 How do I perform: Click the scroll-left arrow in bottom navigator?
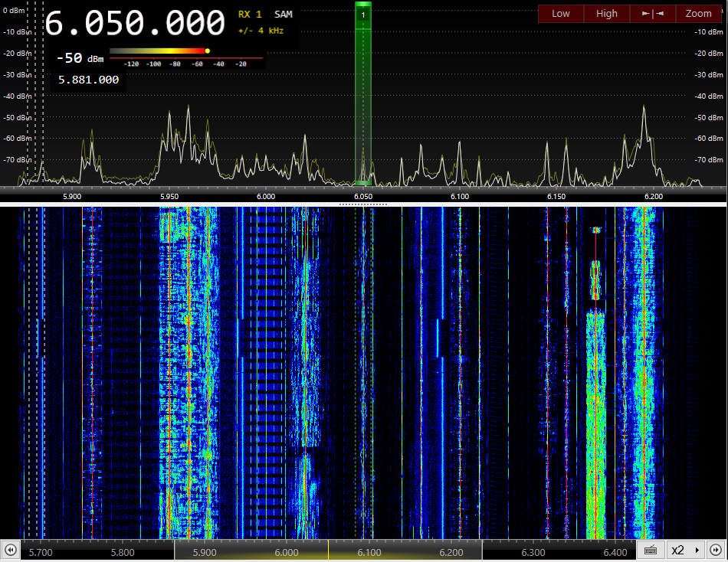(x=11, y=550)
